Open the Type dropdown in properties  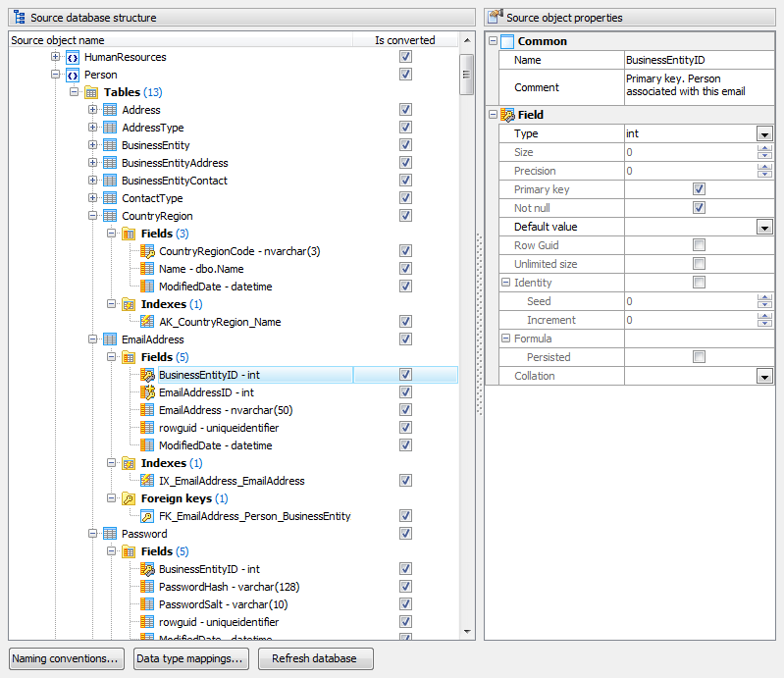coord(764,134)
